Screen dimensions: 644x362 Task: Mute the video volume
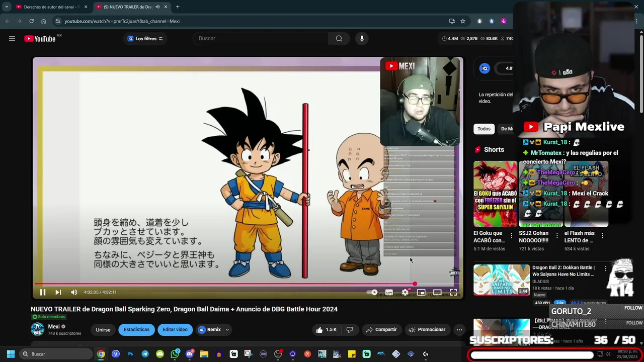point(74,292)
